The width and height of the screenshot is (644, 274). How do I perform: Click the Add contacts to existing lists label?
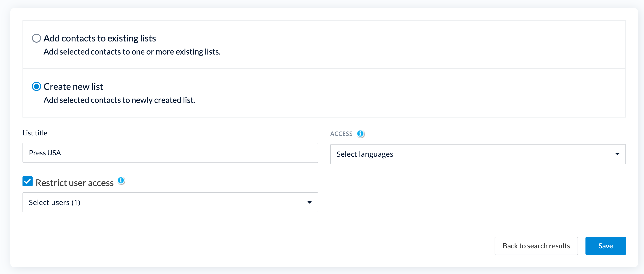(100, 38)
